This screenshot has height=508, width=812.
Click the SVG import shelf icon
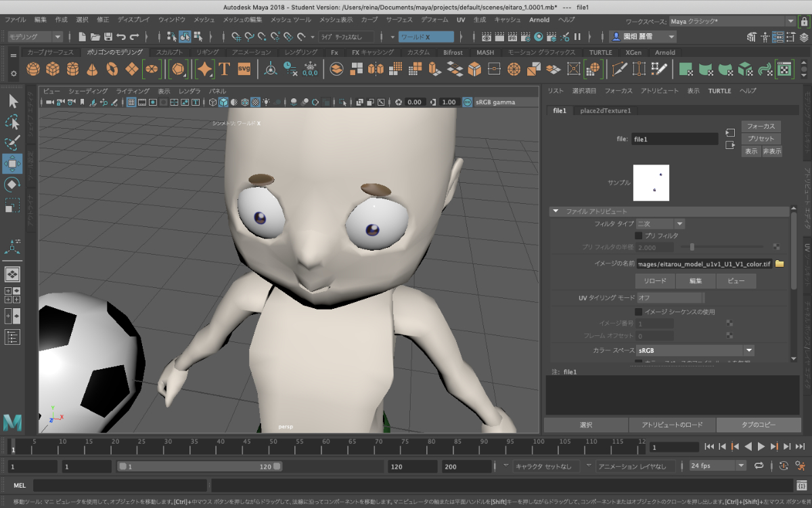[x=244, y=69]
